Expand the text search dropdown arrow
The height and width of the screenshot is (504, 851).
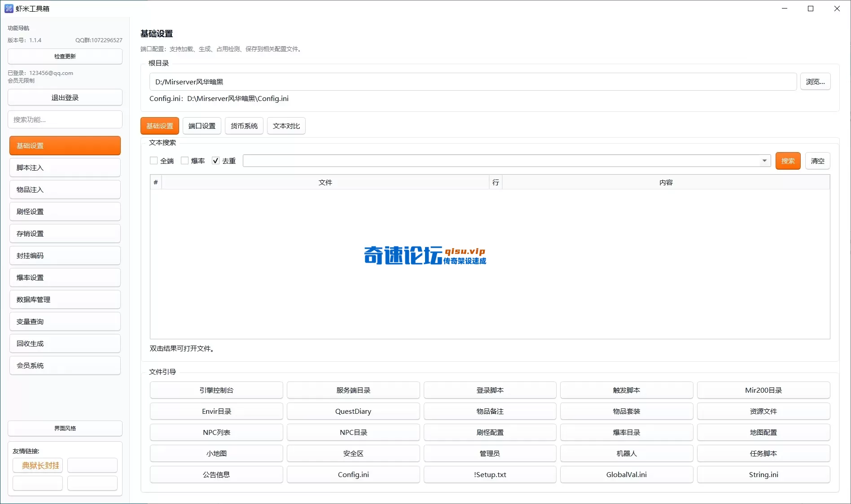coord(764,161)
